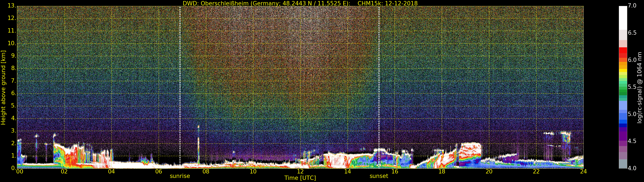Click the height axis tick '8.'

pos(14,68)
